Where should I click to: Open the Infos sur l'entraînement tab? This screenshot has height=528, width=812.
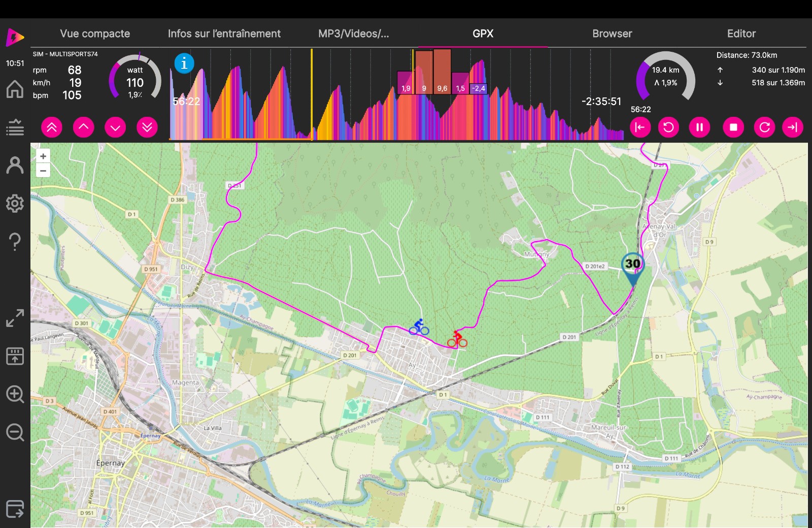[224, 34]
